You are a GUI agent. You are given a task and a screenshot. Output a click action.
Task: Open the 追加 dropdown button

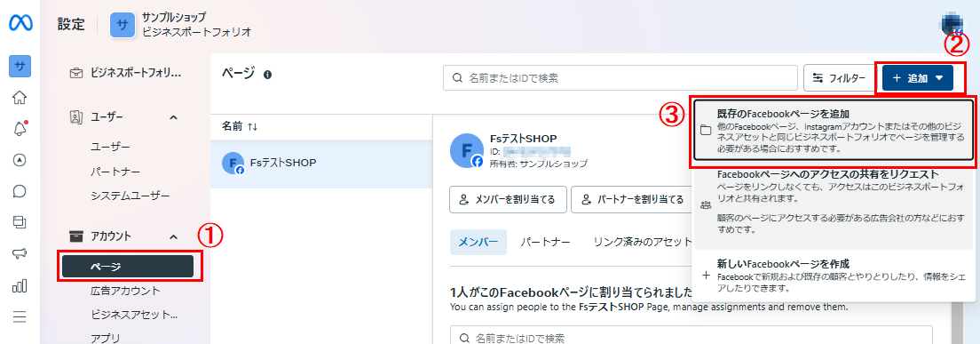(918, 78)
